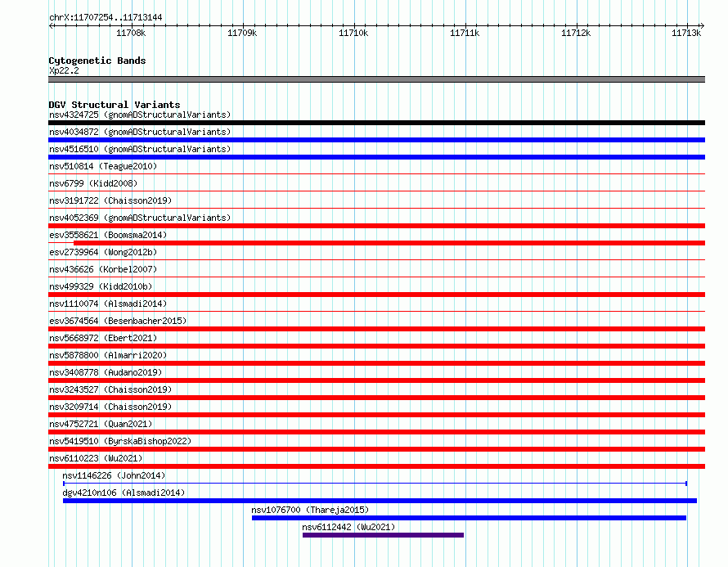Viewport: 728px width, 567px height.
Task: Click the Cytogenetic Bands track heading
Action: [97, 61]
